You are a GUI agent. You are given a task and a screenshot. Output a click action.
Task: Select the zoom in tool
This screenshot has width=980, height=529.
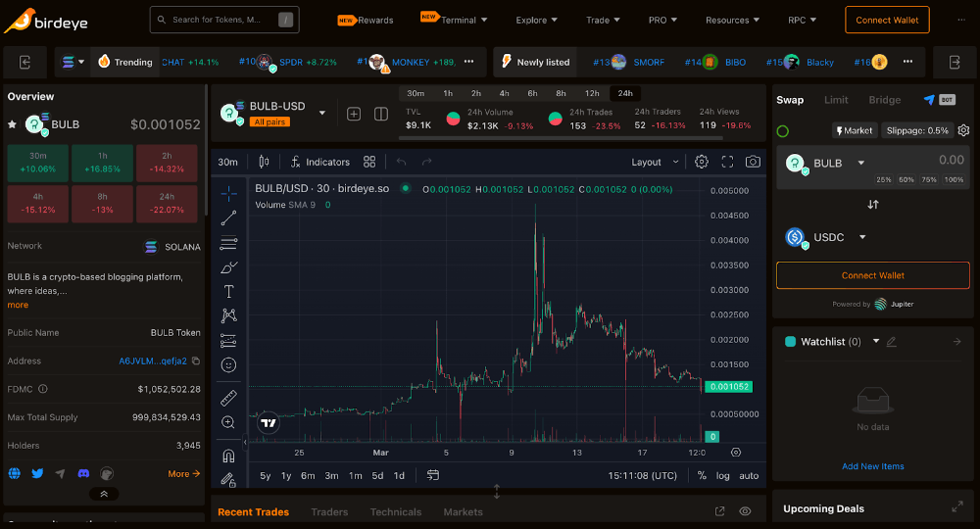coord(228,423)
